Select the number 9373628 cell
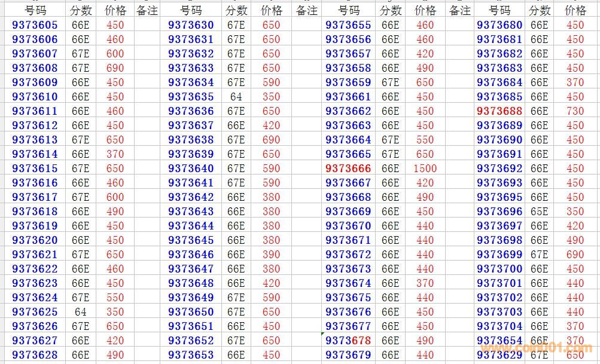The height and width of the screenshot is (364, 600). (35, 355)
